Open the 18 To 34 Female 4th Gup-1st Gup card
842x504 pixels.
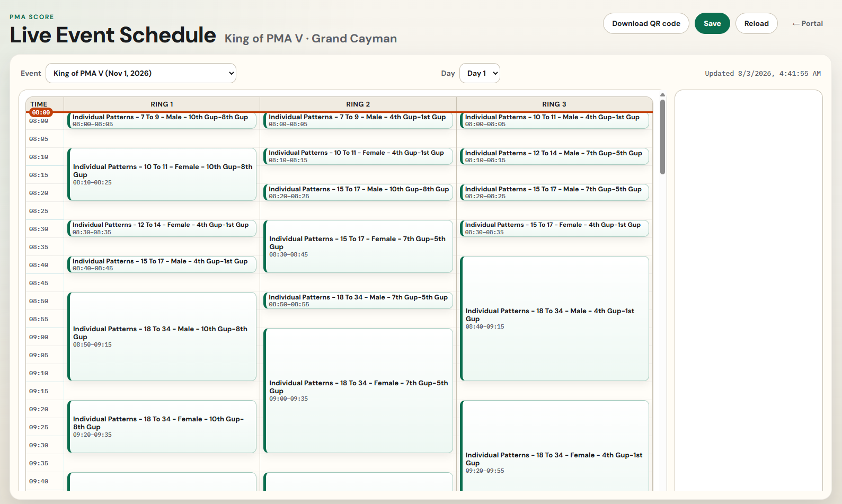[554, 445]
